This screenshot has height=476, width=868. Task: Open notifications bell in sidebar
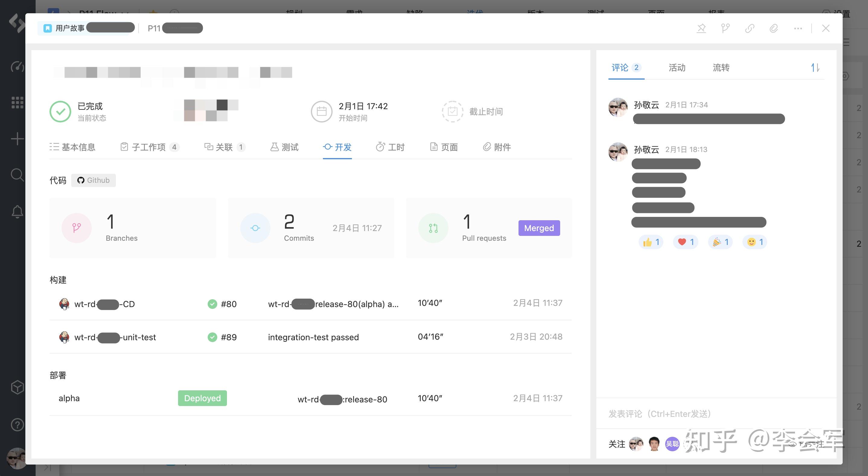pos(17,211)
